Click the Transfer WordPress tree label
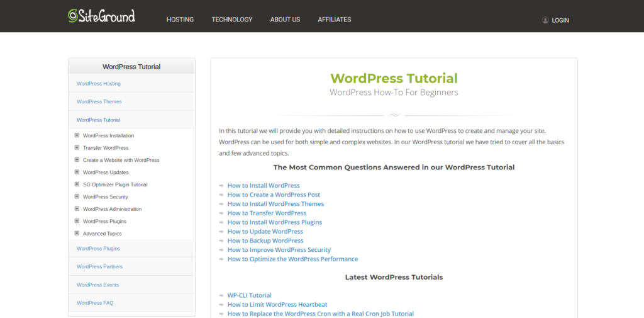Screen dimensions: 644x318 click(x=106, y=148)
